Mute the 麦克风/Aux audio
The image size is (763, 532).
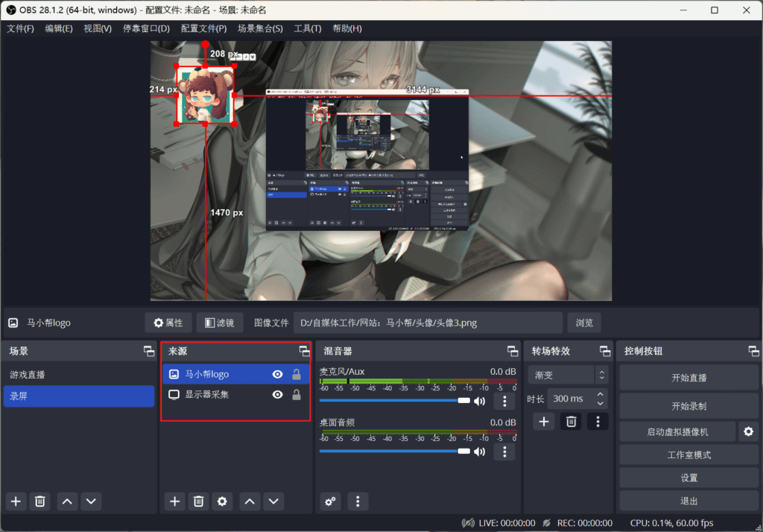479,401
